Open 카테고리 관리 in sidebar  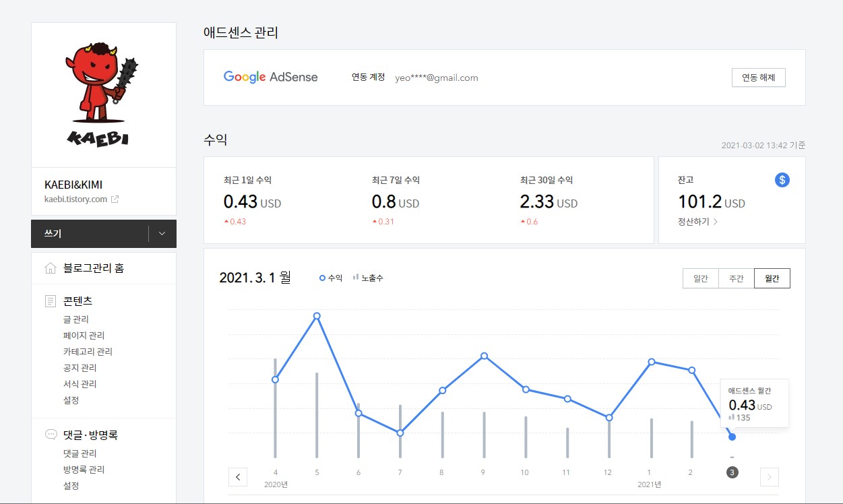(88, 352)
